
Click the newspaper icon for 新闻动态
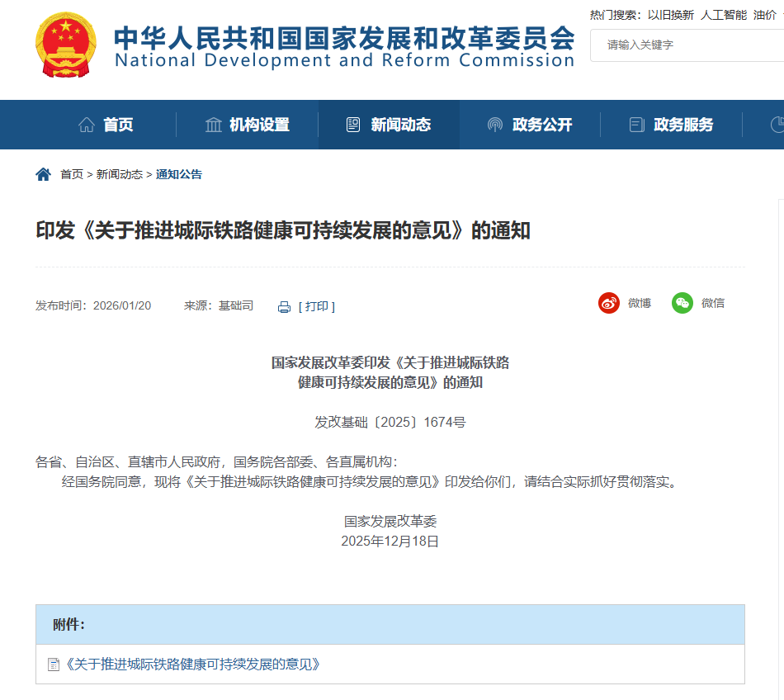tap(355, 124)
